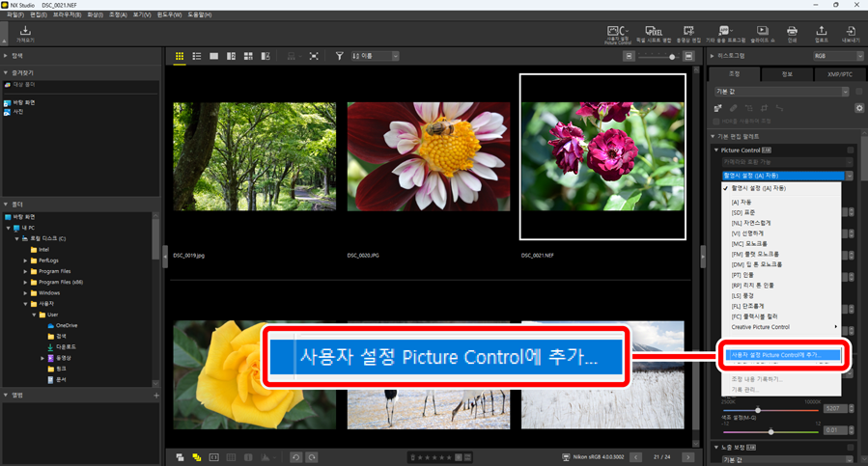
Task: Expand the 히스토그램 panel
Action: [712, 57]
